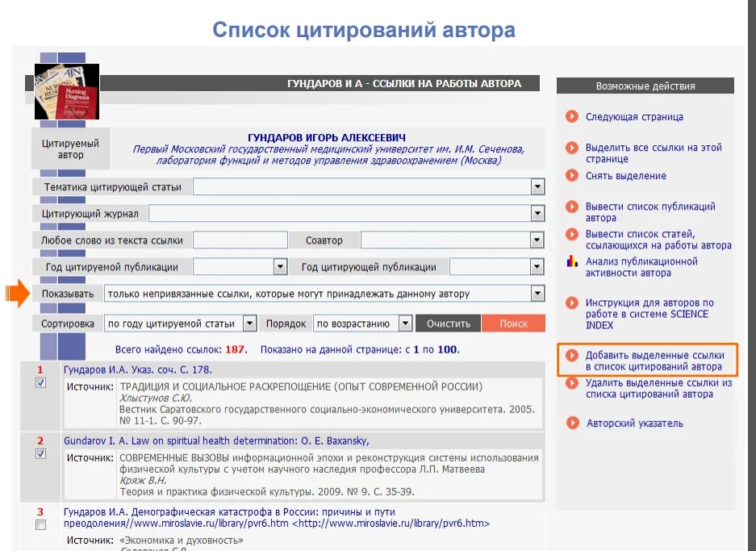Click the icon beside 'Удалить выделенные ссылки'
Screen dimensions: 756x551
pos(572,382)
